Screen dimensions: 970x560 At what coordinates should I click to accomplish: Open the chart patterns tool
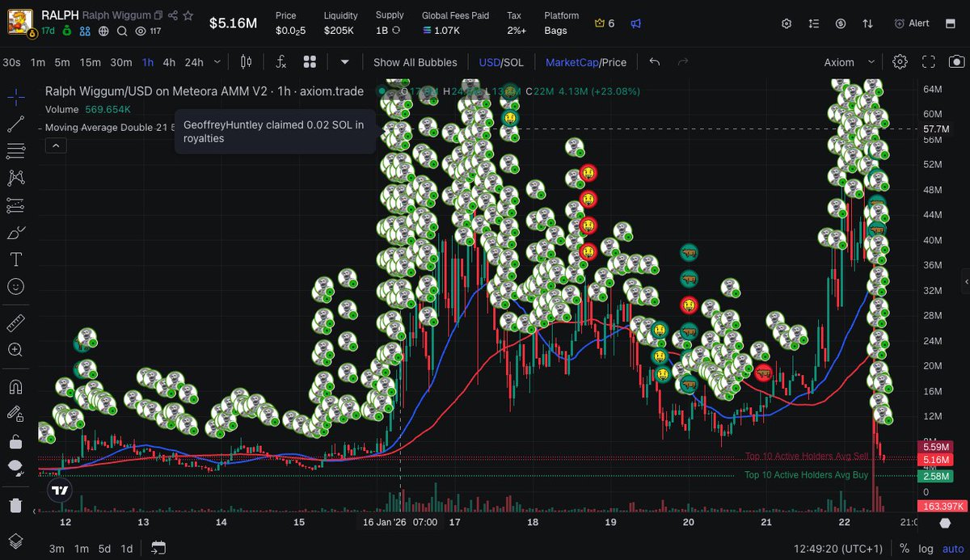(15, 178)
